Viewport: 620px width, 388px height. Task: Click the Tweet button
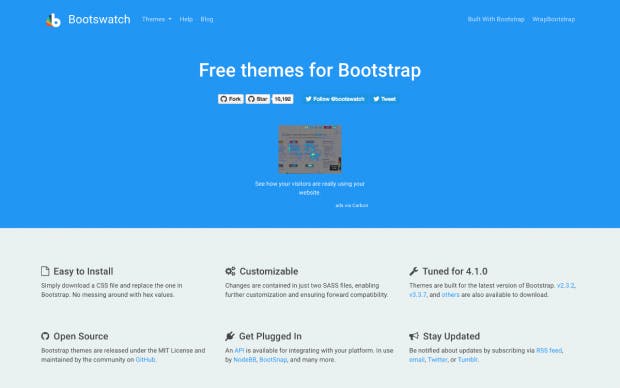coord(384,99)
